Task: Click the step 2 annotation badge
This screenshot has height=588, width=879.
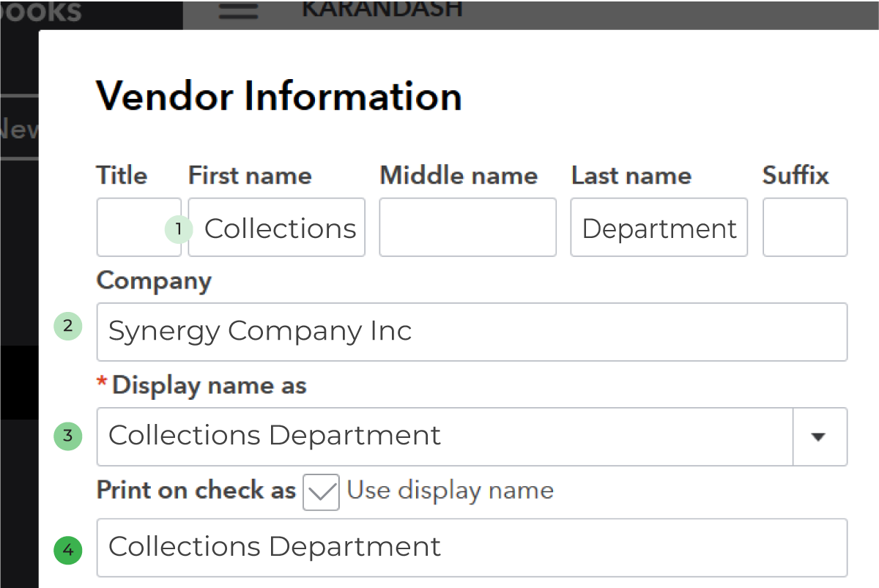Action: point(68,327)
